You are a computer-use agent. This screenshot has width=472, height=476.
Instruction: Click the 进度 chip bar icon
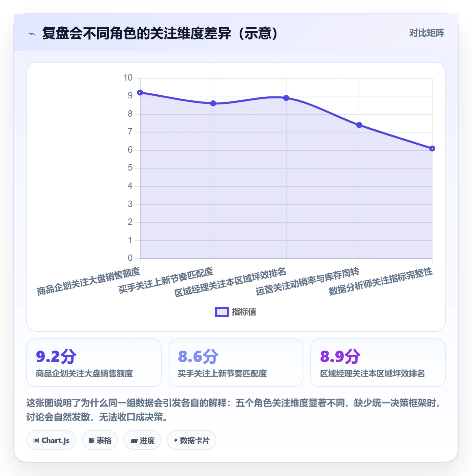pyautogui.click(x=134, y=441)
